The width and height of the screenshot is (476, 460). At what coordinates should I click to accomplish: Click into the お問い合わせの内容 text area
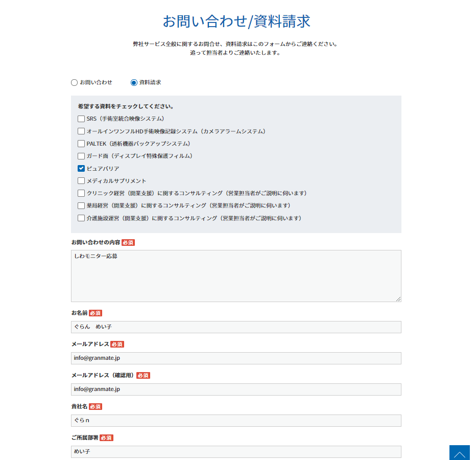click(236, 276)
